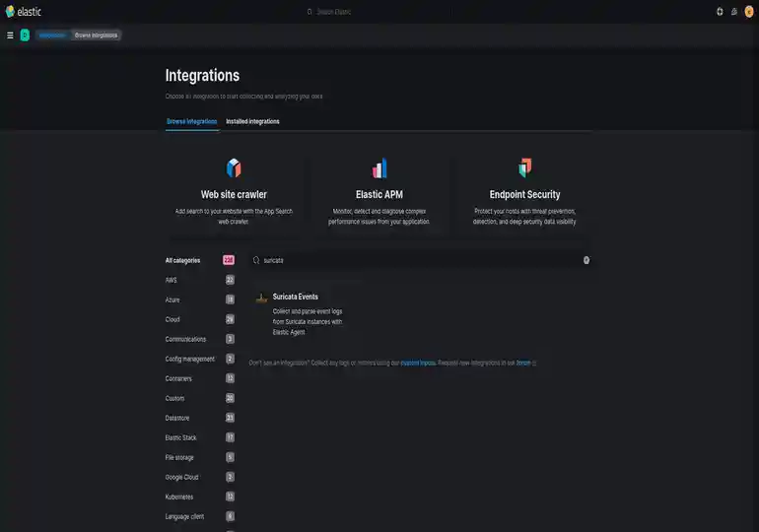Open the Suricata Events integration
The image size is (759, 532).
305,314
